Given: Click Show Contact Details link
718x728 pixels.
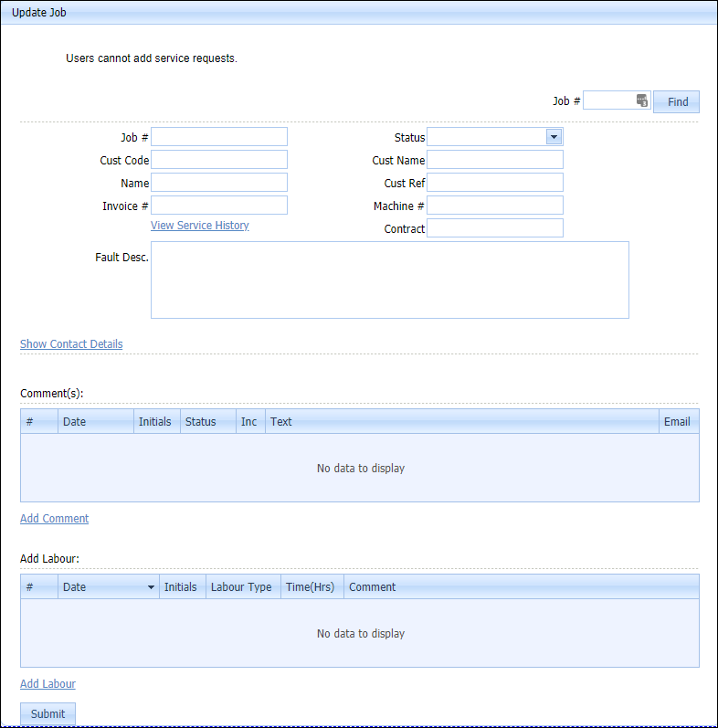Looking at the screenshot, I should (x=71, y=344).
